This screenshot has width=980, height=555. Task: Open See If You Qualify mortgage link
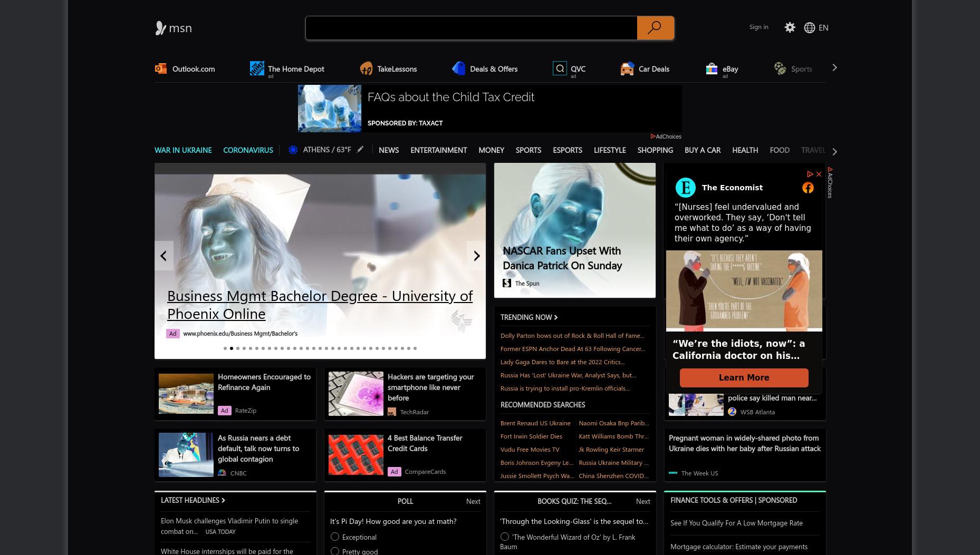coord(736,523)
